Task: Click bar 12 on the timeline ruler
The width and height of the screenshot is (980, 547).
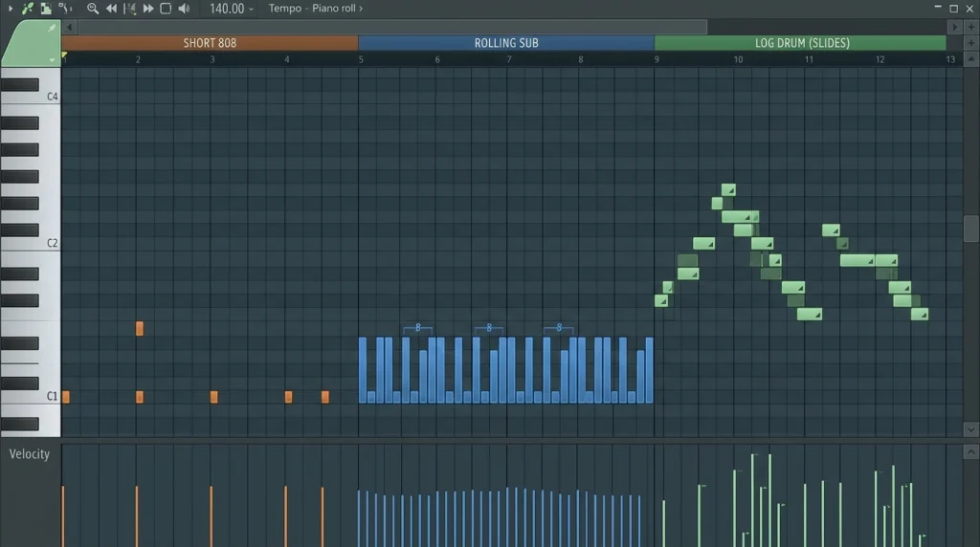Action: click(x=880, y=59)
